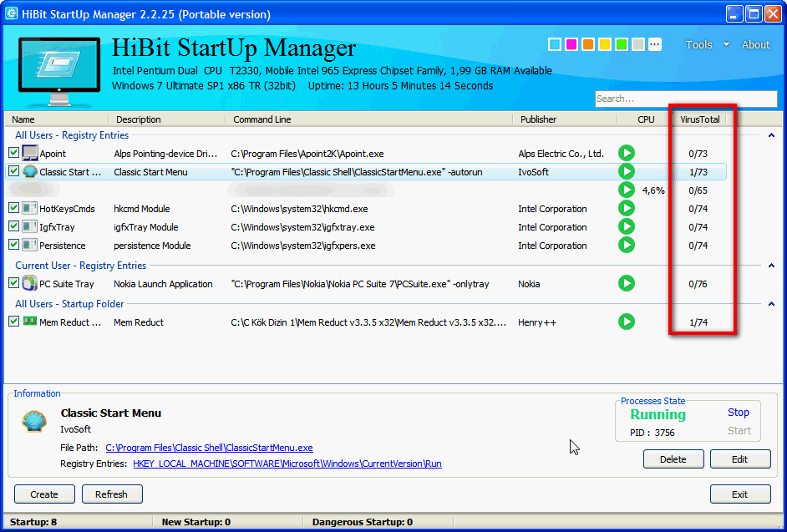Click the IgfxTray program icon
The width and height of the screenshot is (787, 532).
coord(30,227)
